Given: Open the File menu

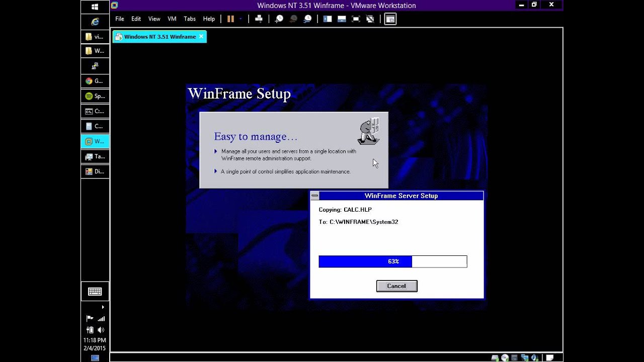Looking at the screenshot, I should [120, 19].
